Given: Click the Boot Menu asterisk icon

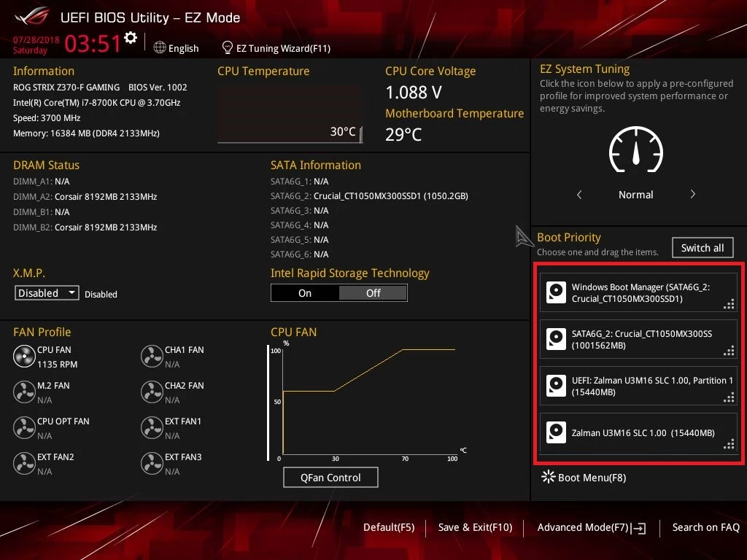Looking at the screenshot, I should point(549,477).
